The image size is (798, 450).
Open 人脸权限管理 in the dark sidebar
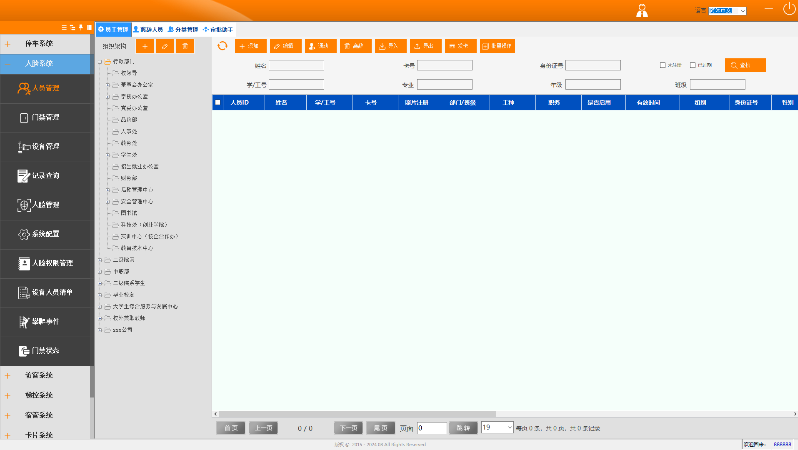(46, 263)
